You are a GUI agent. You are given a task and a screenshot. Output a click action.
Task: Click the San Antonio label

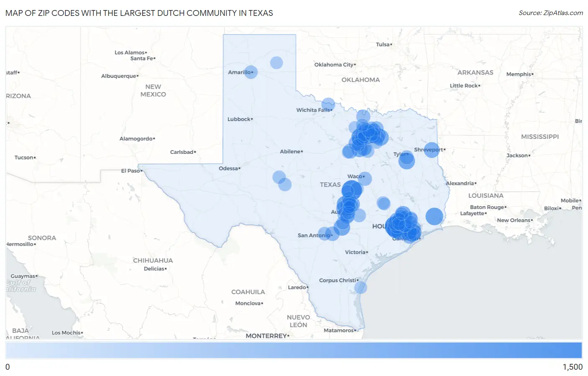tap(314, 235)
